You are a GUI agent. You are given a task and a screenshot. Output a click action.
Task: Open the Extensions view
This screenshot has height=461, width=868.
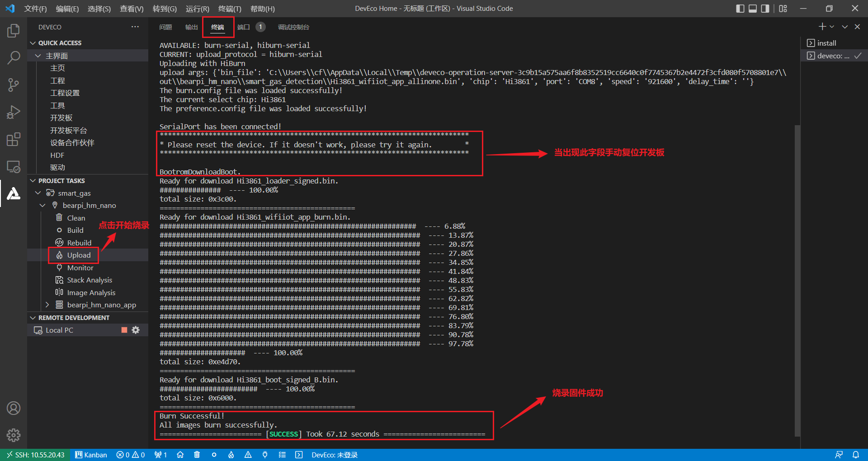coord(14,140)
